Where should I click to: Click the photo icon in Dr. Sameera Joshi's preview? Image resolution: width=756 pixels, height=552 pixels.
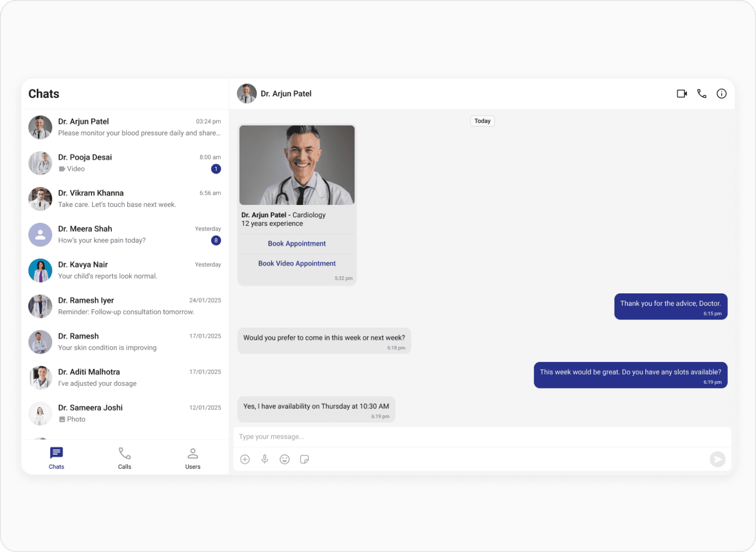[x=62, y=420]
